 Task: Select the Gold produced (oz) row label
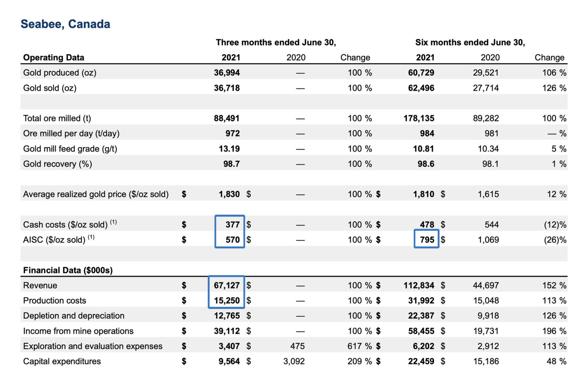[60, 73]
